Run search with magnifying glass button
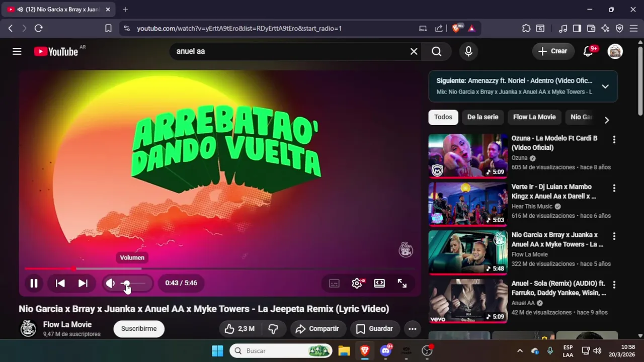Image resolution: width=644 pixels, height=362 pixels. tap(437, 51)
